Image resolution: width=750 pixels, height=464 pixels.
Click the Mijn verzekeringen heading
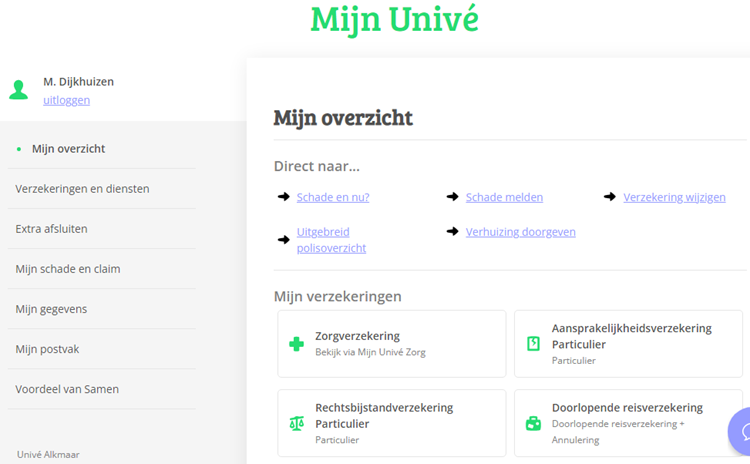[338, 297]
